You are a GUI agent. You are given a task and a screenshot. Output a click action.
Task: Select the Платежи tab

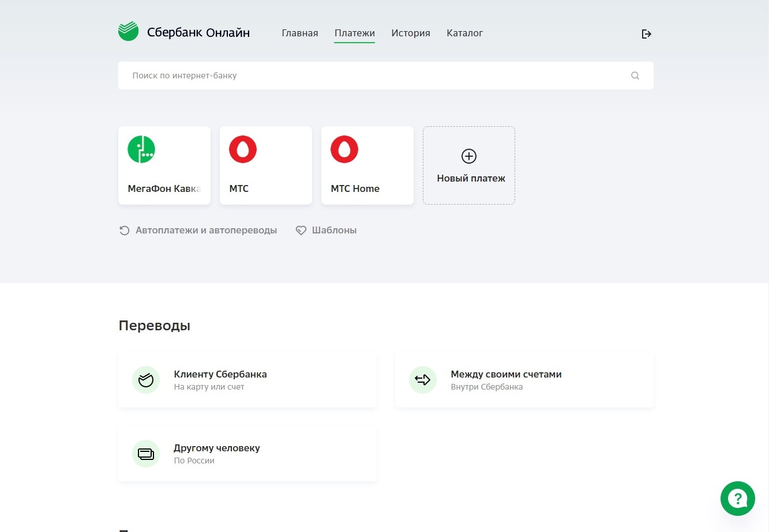coord(355,33)
